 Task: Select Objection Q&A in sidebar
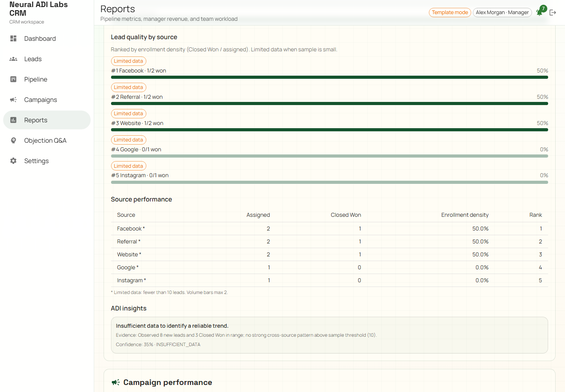47,140
